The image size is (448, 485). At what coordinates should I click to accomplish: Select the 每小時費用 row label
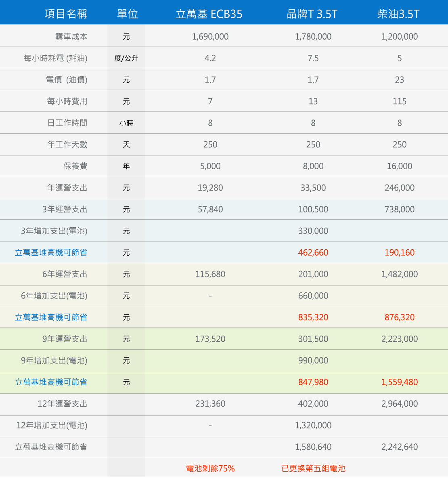[67, 101]
